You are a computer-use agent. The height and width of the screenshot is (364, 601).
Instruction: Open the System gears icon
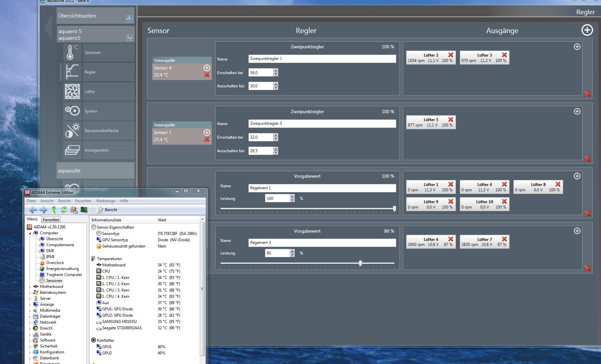pyautogui.click(x=72, y=111)
